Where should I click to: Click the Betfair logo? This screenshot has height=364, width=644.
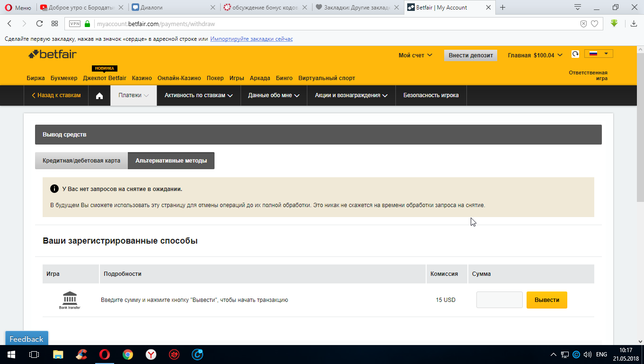(53, 55)
